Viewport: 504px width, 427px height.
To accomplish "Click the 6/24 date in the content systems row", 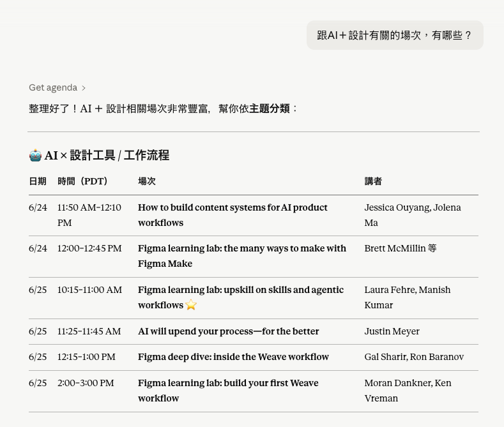I will [38, 207].
